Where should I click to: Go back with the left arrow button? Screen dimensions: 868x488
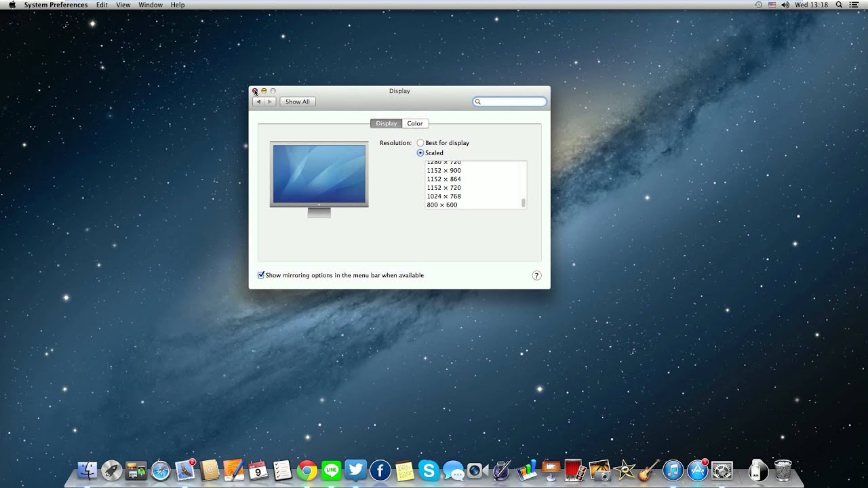[x=258, y=102]
